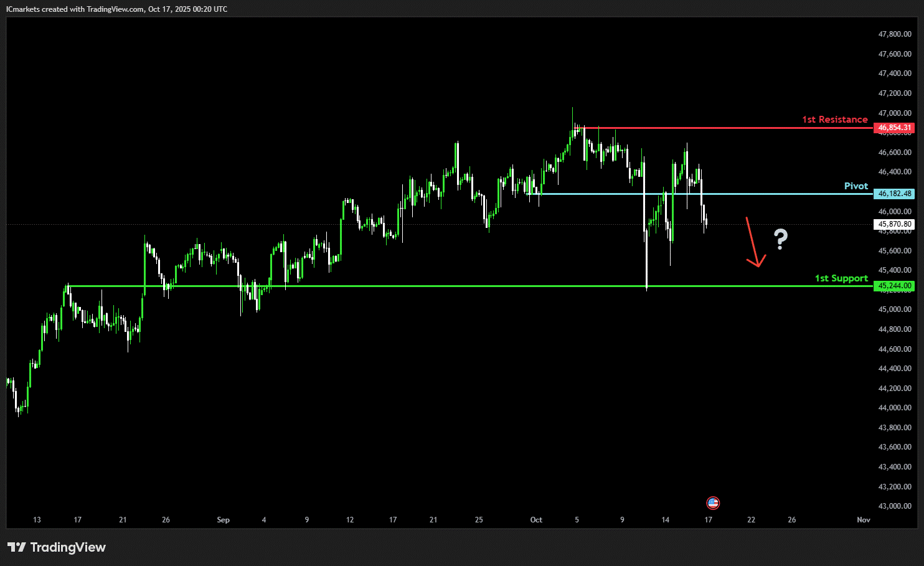Select the green 45,244.00 support price label
The width and height of the screenshot is (924, 566).
(894, 286)
